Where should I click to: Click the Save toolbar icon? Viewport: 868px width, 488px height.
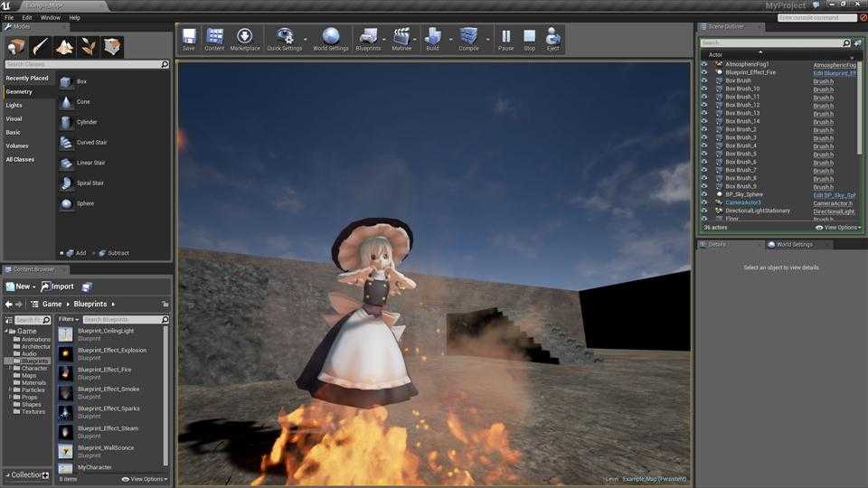[x=189, y=39]
